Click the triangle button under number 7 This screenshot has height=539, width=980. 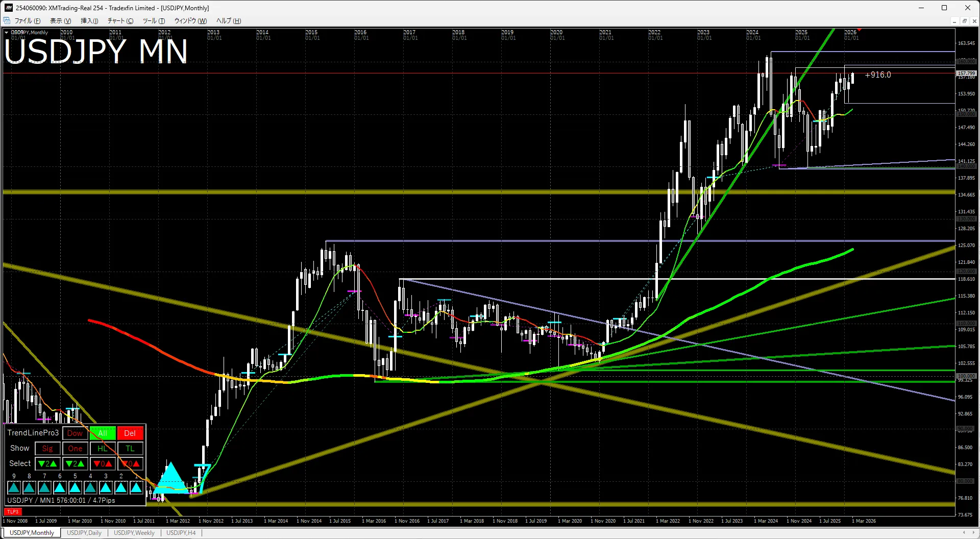(x=45, y=488)
